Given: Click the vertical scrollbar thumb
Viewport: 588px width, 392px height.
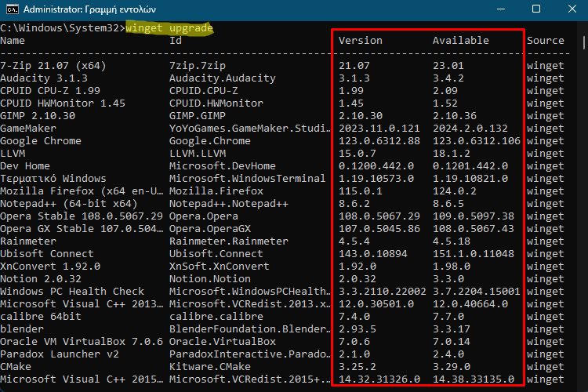Looking at the screenshot, I should coord(584,42).
